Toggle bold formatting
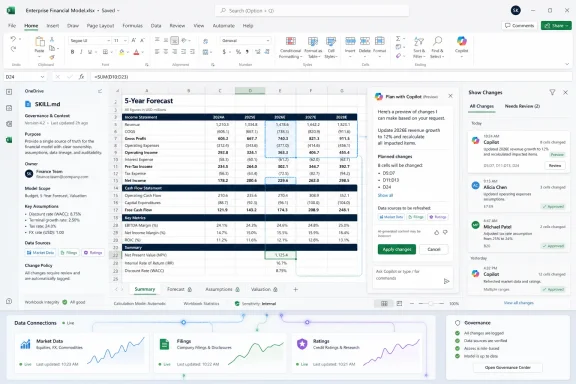Screen dimensions: 576x384 click(72, 52)
